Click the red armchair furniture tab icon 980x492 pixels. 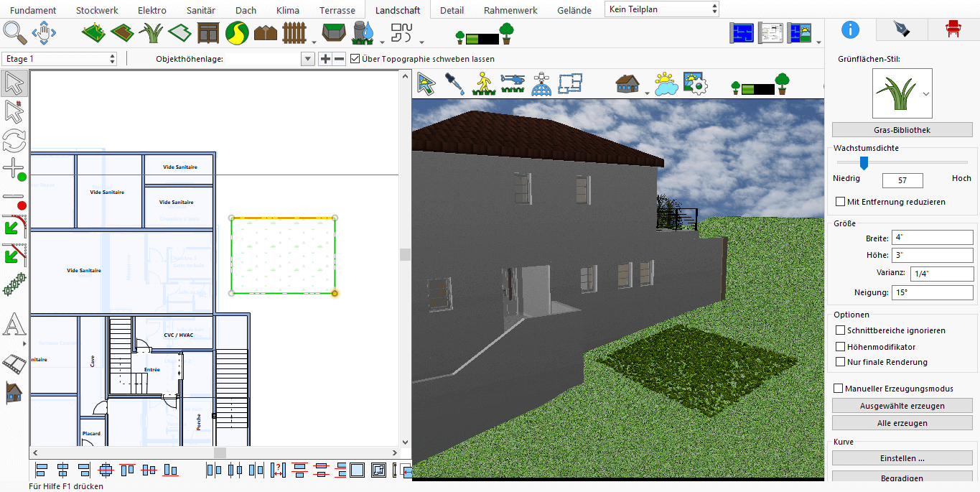tap(953, 29)
